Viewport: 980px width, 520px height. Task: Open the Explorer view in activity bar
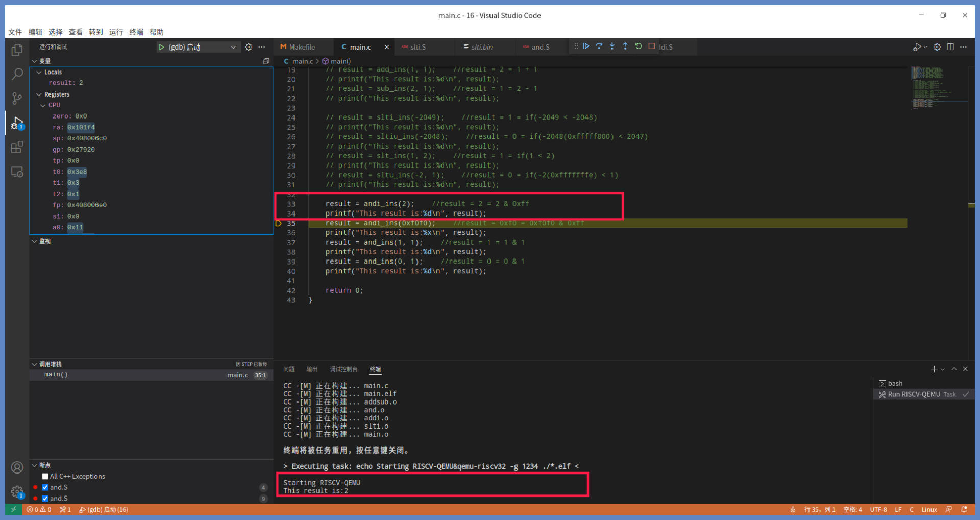pyautogui.click(x=17, y=50)
